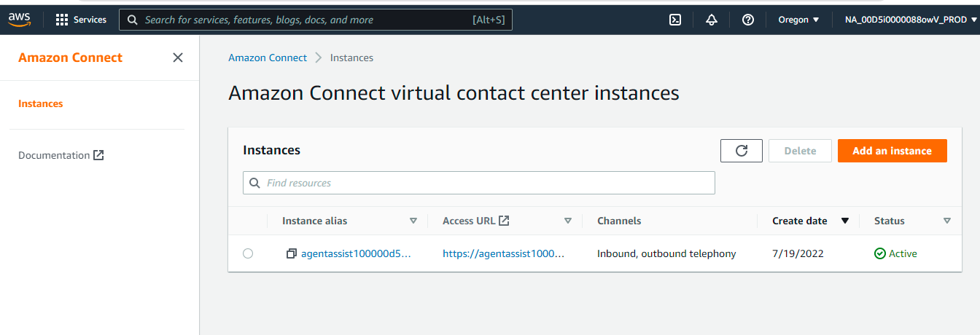Sort by the Instance alias column arrow
The image size is (980, 335).
413,221
